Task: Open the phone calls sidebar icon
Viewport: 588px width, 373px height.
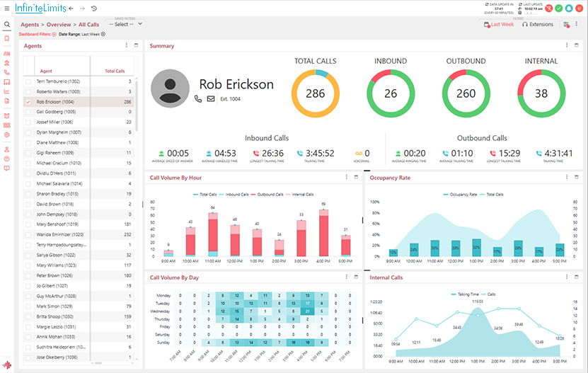Action: [7, 72]
